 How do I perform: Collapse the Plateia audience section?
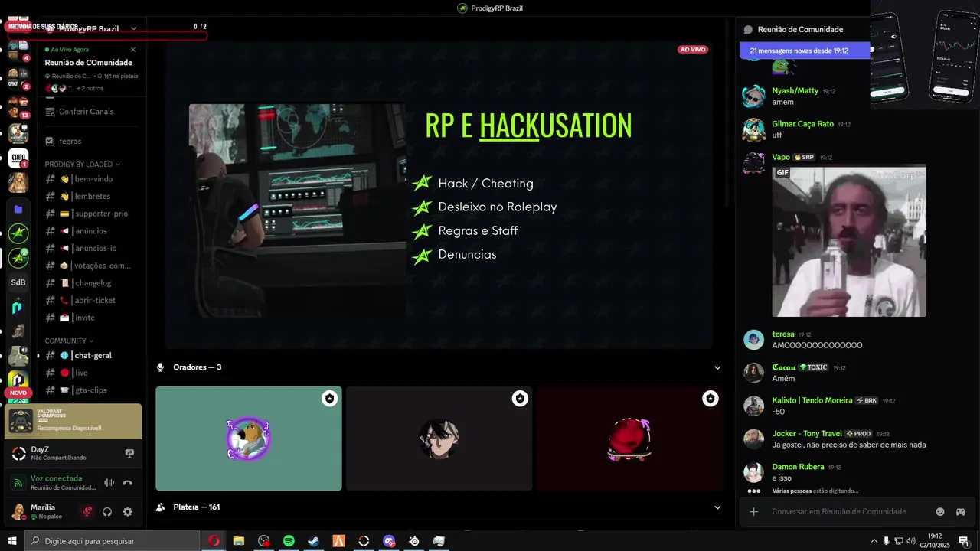click(x=717, y=507)
